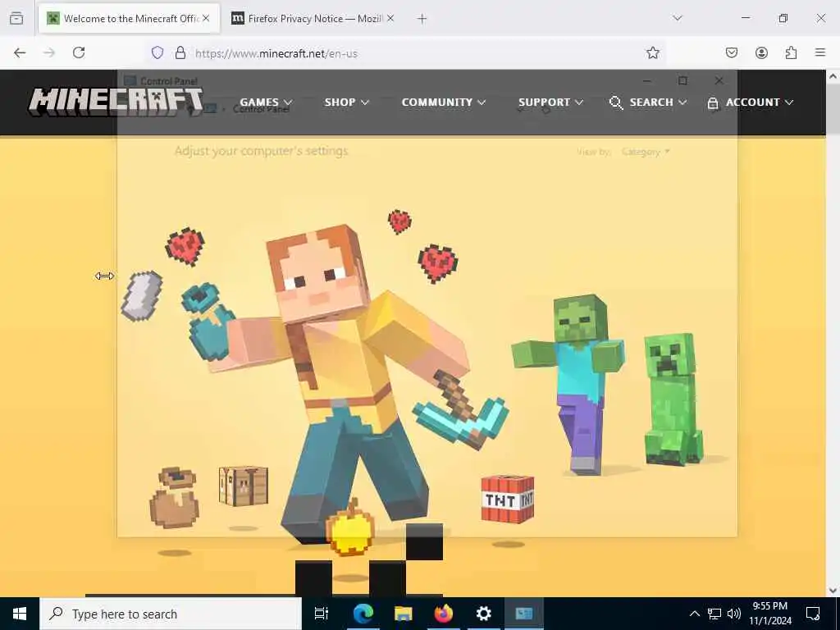Image resolution: width=840 pixels, height=630 pixels.
Task: Open clock showing 9:55 PM
Action: click(769, 614)
